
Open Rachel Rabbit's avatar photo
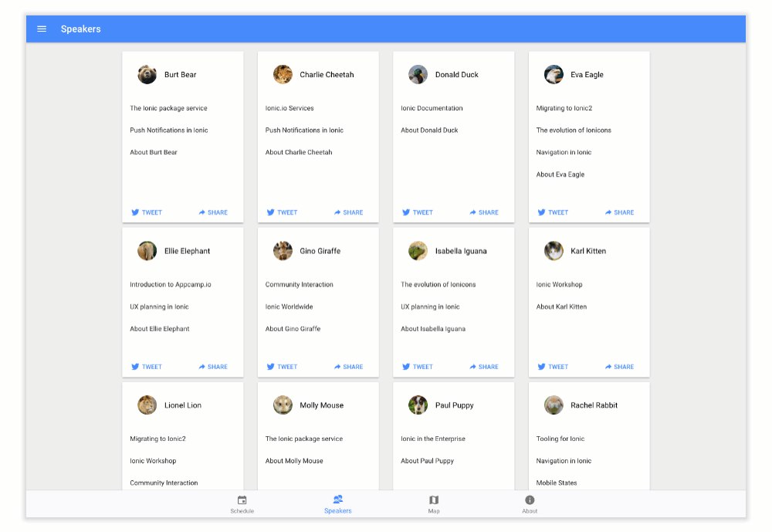pos(554,405)
